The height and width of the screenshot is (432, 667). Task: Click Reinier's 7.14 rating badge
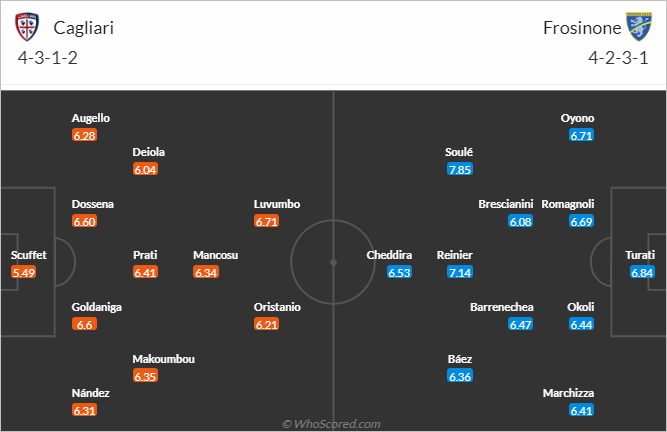[460, 273]
